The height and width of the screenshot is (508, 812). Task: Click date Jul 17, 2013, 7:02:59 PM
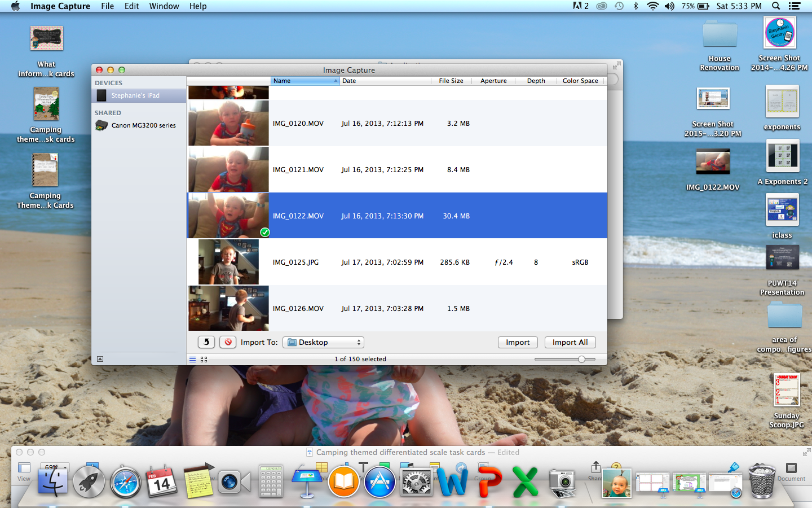pos(382,262)
